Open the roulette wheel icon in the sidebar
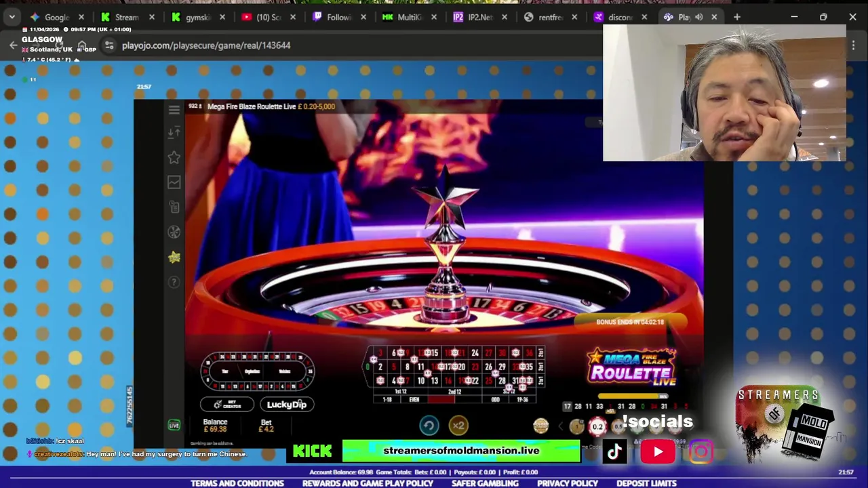 [x=174, y=232]
